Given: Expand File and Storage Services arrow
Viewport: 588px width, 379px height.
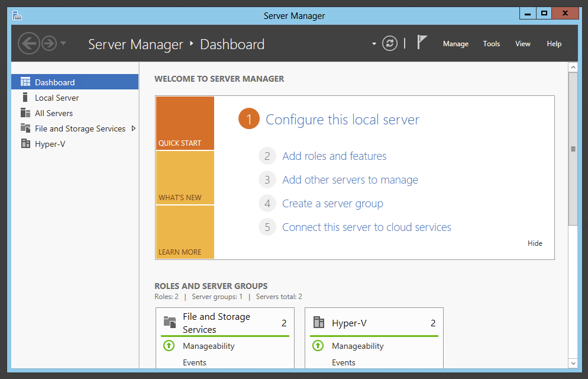Looking at the screenshot, I should click(x=133, y=129).
